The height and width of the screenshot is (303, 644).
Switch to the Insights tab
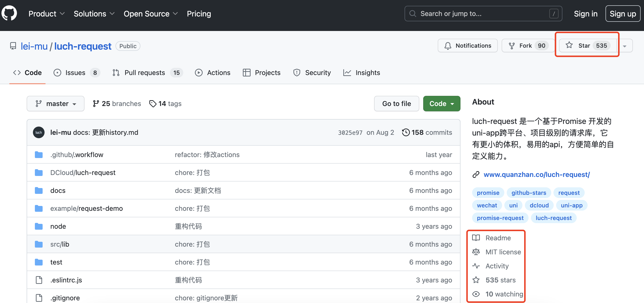click(361, 73)
